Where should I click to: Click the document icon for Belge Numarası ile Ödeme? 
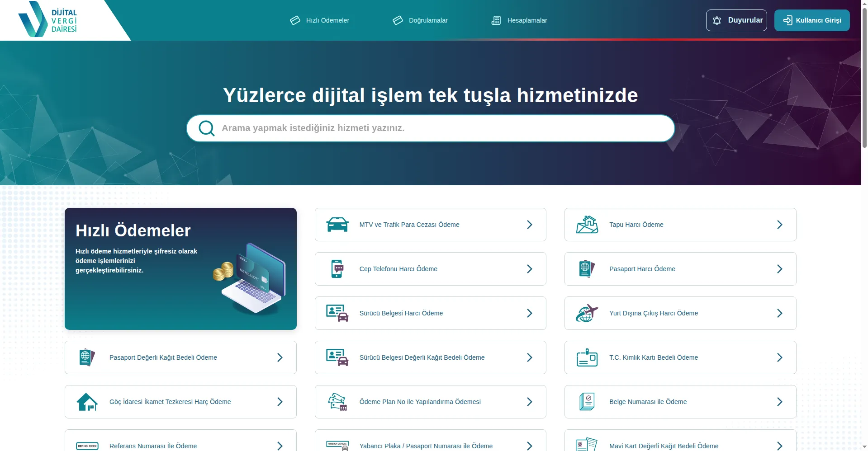(x=587, y=402)
